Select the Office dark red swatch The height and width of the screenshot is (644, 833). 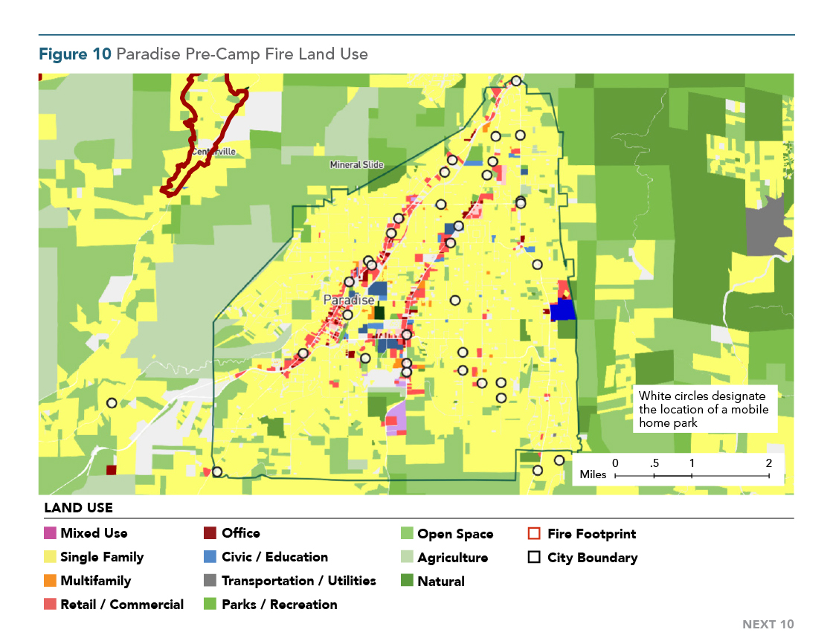pos(210,533)
